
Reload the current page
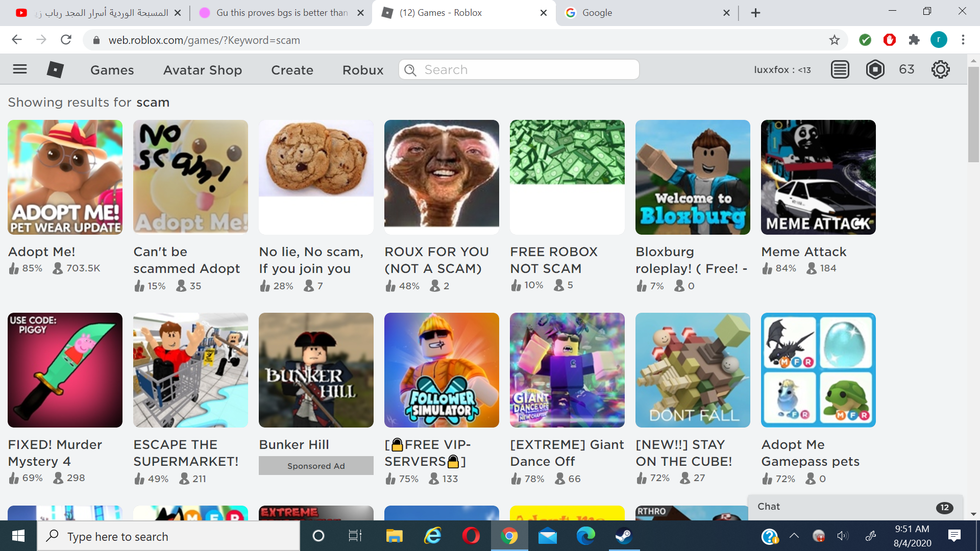(66, 40)
